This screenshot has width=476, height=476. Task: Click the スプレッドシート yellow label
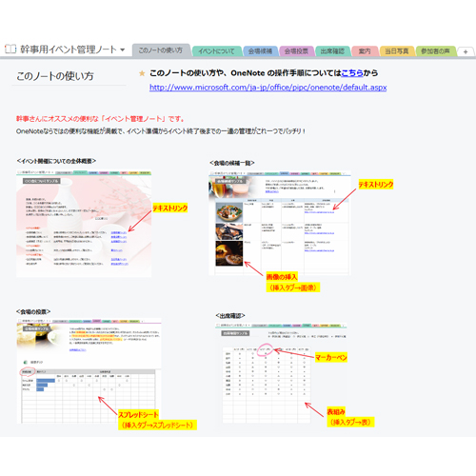[x=138, y=415]
